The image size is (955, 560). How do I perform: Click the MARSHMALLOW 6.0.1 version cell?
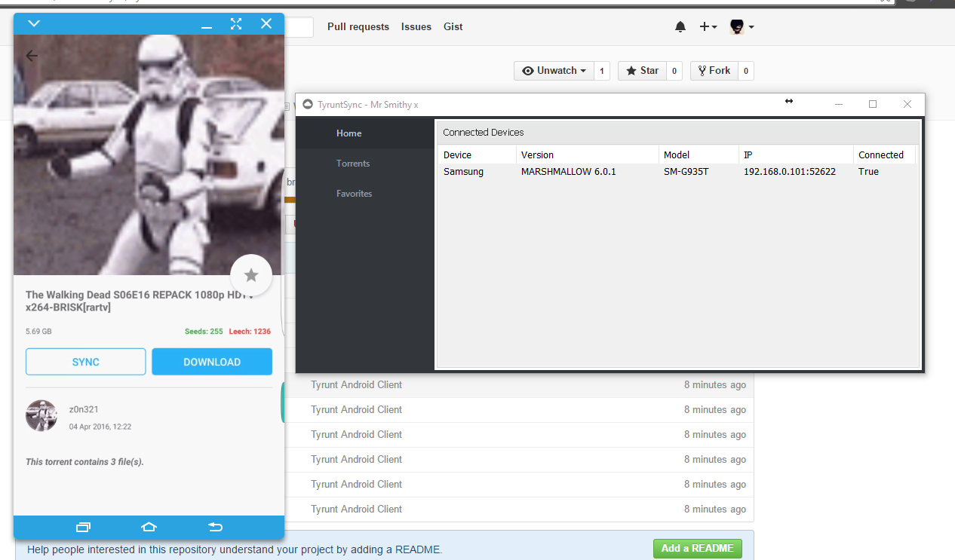click(569, 172)
